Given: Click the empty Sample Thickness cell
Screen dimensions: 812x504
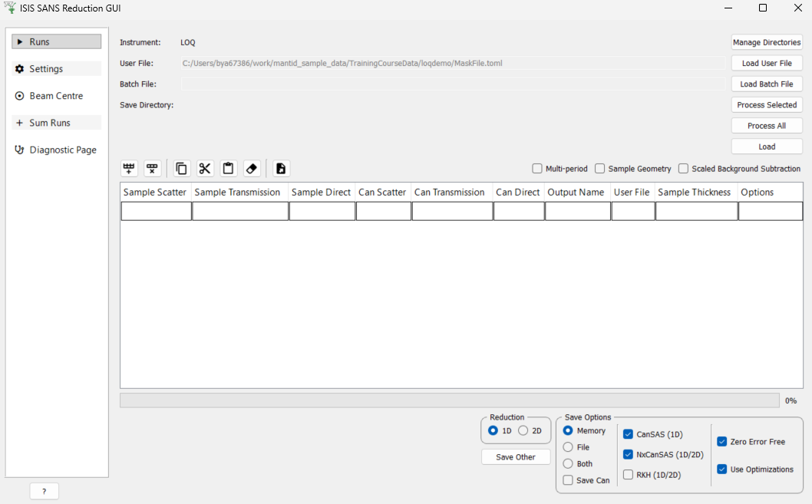Looking at the screenshot, I should click(x=697, y=211).
